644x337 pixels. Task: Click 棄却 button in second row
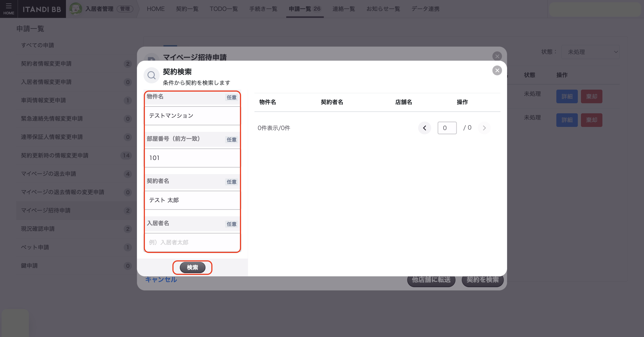tap(591, 120)
